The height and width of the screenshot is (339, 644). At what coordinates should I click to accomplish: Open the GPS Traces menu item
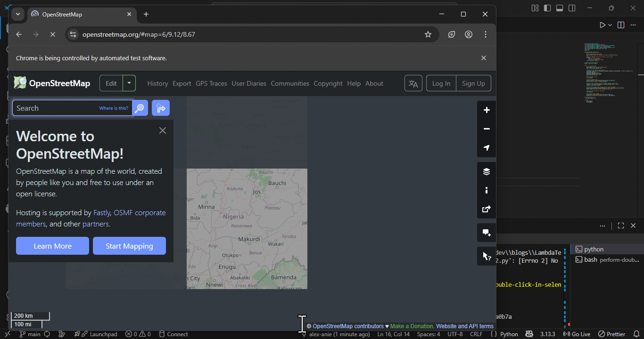(211, 83)
